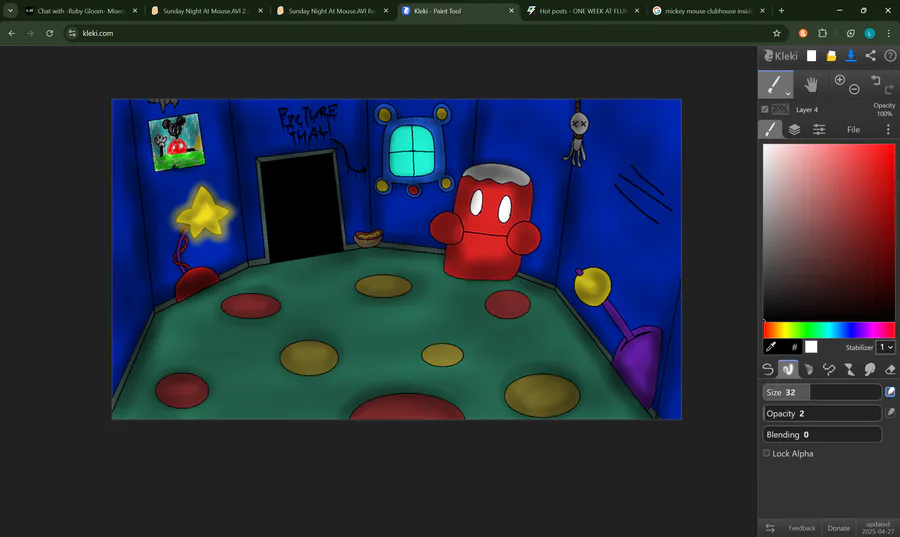The height and width of the screenshot is (537, 900).
Task: Switch to the Edit sliders tab
Action: [819, 130]
